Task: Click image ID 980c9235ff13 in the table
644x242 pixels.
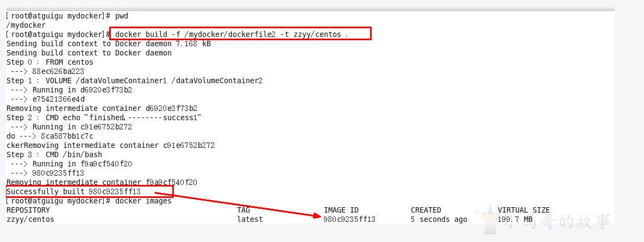Action: pyautogui.click(x=349, y=219)
